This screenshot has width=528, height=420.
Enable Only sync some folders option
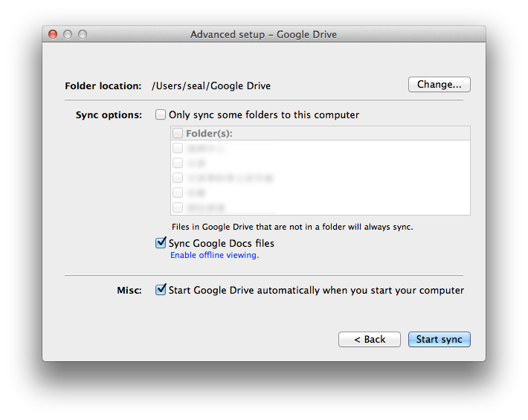click(161, 115)
